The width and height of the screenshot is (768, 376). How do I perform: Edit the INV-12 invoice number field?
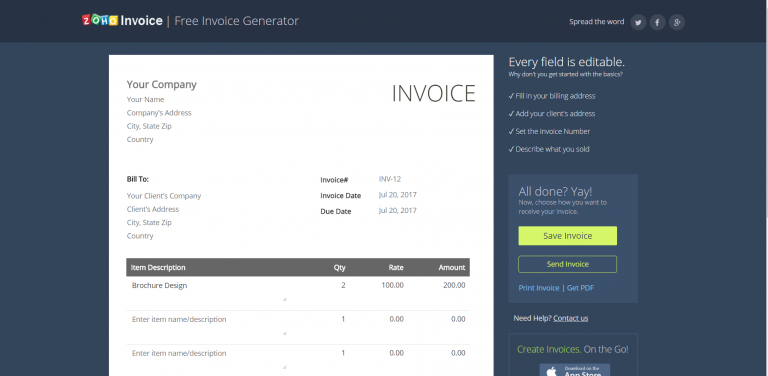pyautogui.click(x=390, y=179)
